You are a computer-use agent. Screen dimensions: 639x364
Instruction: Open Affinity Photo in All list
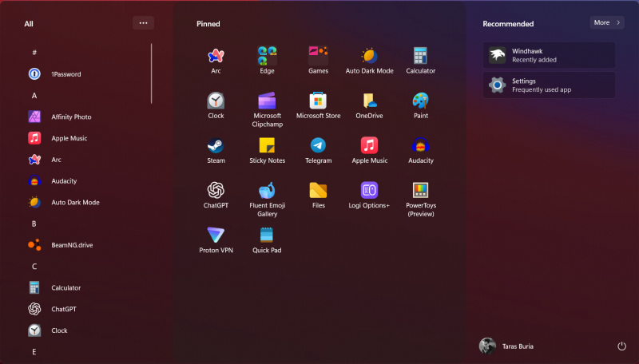[x=87, y=117]
